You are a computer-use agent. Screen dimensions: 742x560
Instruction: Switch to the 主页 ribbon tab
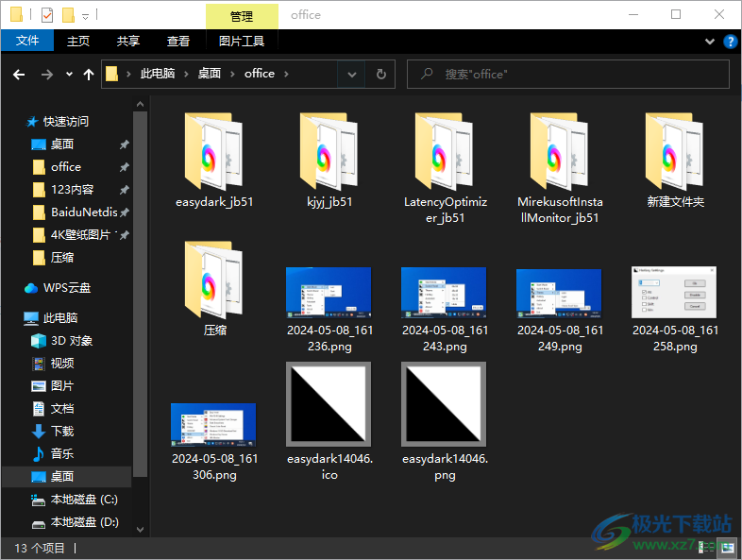pyautogui.click(x=78, y=42)
